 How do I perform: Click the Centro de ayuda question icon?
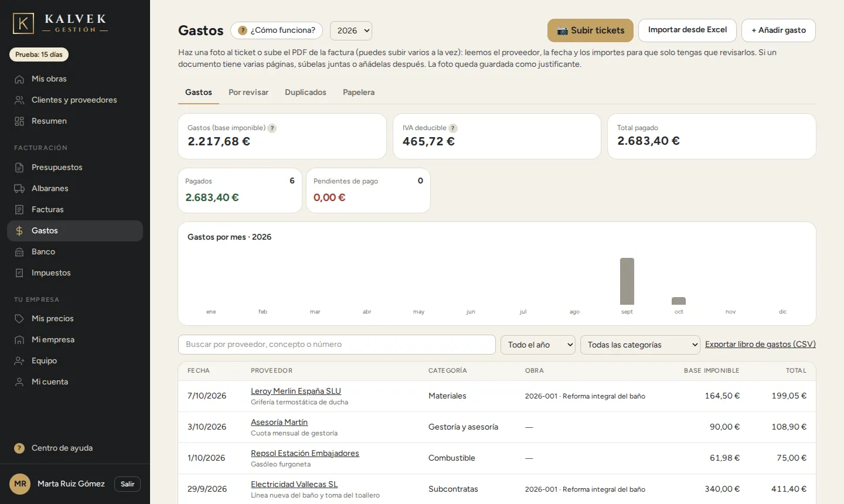coord(19,448)
